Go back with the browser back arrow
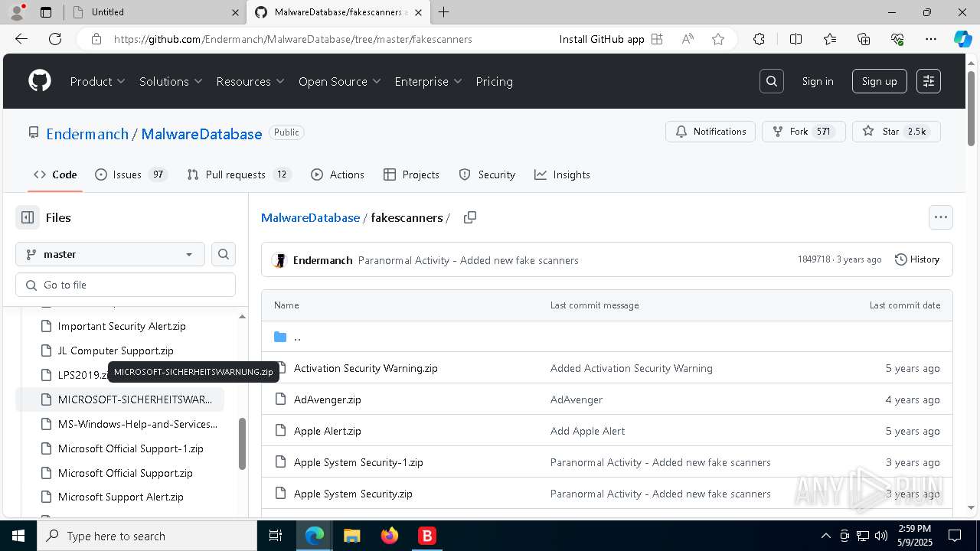Image resolution: width=980 pixels, height=551 pixels. 21,39
